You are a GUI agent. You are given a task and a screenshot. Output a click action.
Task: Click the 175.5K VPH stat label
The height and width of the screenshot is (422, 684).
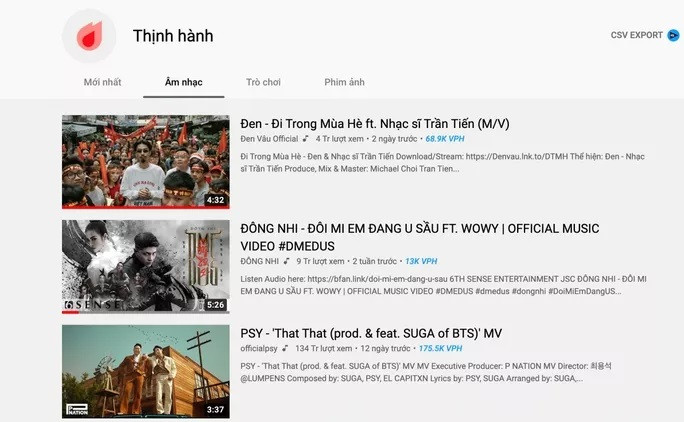[441, 348]
